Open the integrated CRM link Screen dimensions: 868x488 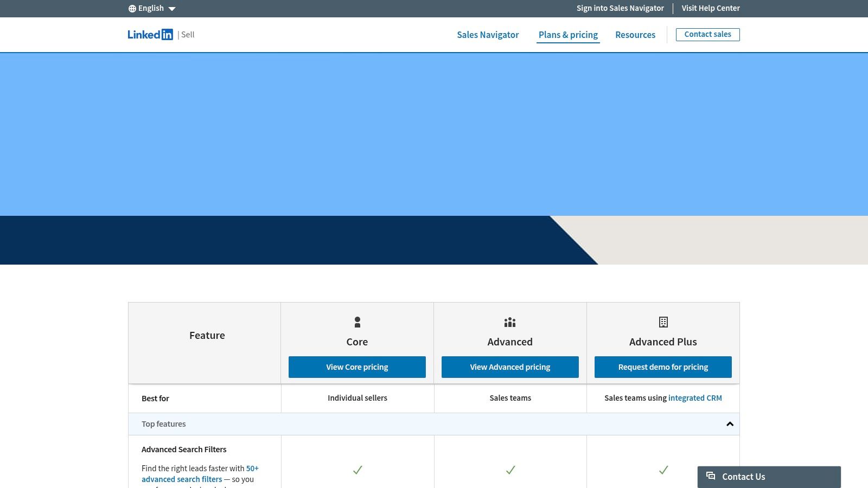pyautogui.click(x=695, y=397)
